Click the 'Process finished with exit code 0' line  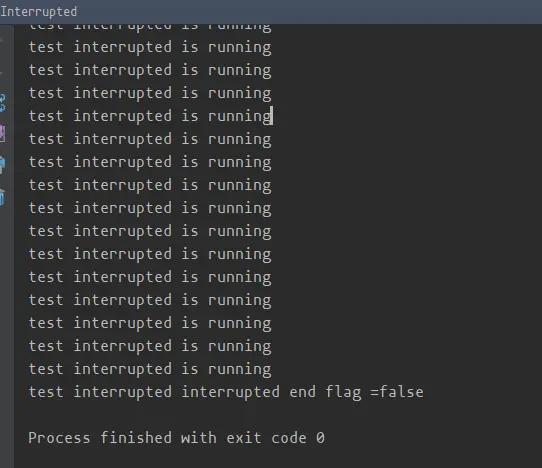(x=177, y=438)
